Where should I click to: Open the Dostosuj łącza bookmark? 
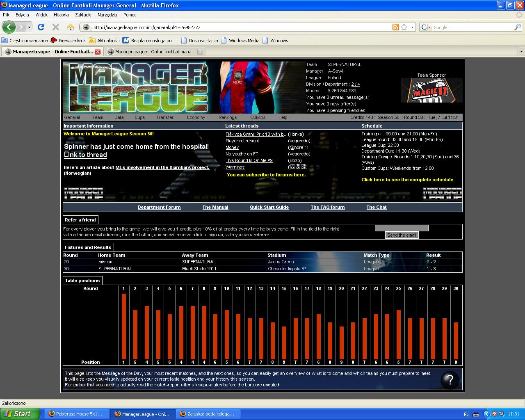click(x=199, y=41)
